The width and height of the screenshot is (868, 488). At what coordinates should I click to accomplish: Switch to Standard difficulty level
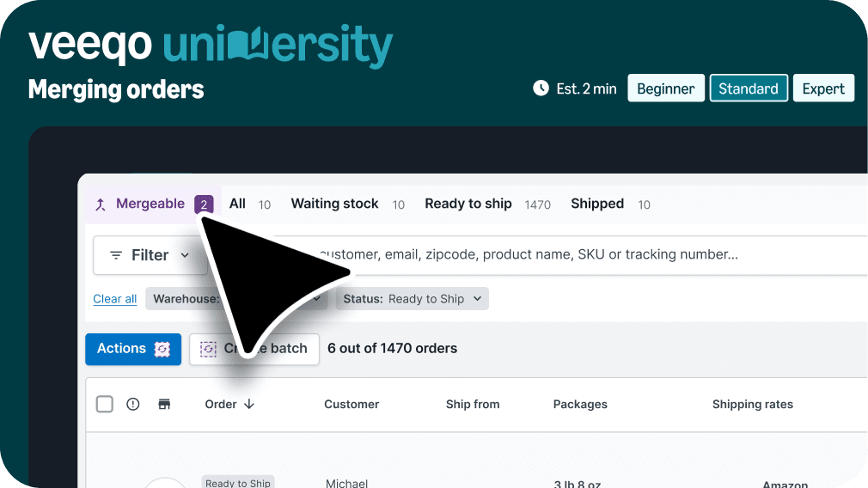click(x=749, y=88)
